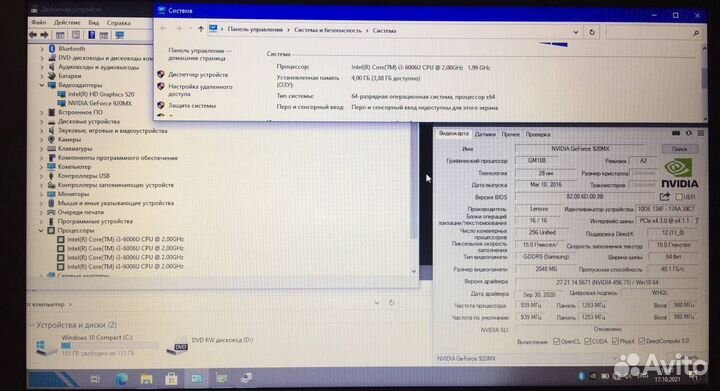Click the Refresh icon in Explorer address bar
Screen dimensions: 720x391
coord(392,302)
